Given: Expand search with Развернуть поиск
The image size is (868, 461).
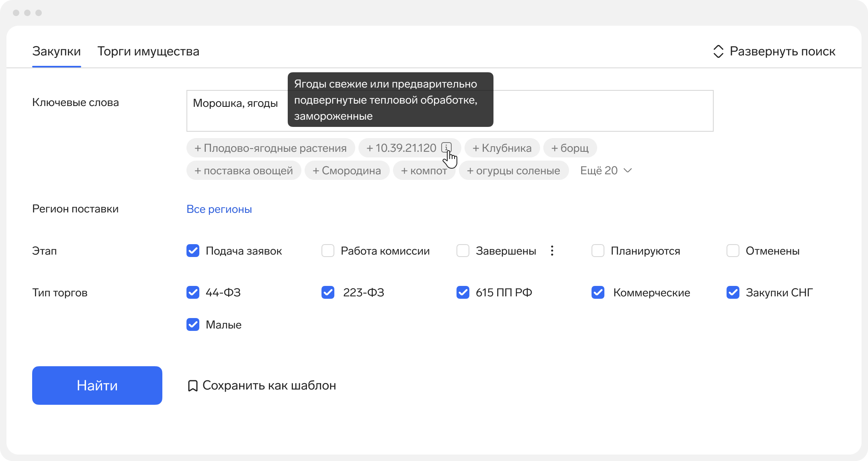Looking at the screenshot, I should 782,51.
